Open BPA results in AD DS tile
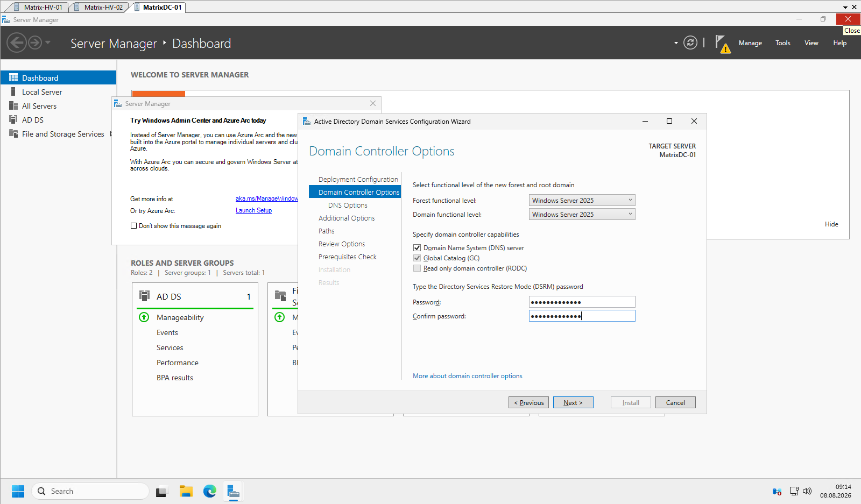 coord(174,378)
